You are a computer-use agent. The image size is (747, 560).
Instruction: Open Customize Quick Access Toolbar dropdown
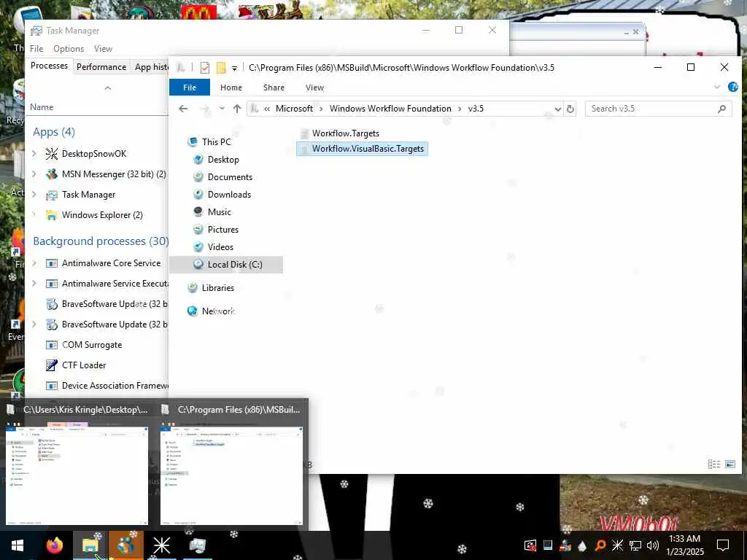tap(234, 68)
